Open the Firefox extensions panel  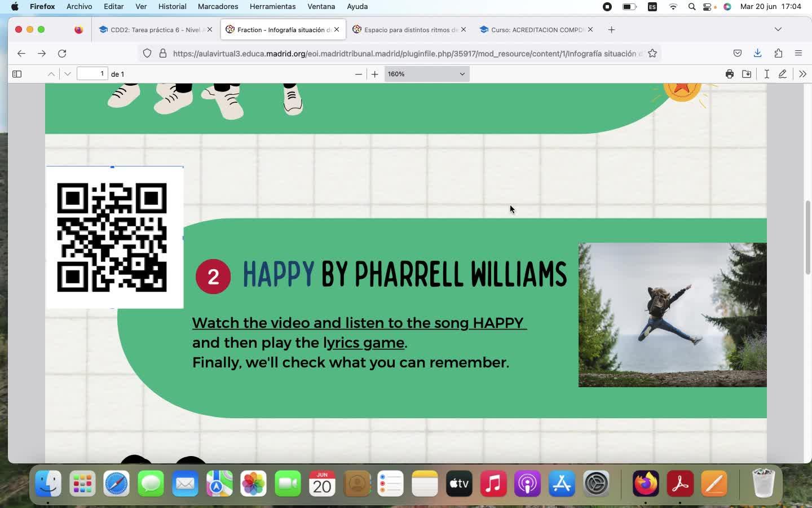point(778,53)
